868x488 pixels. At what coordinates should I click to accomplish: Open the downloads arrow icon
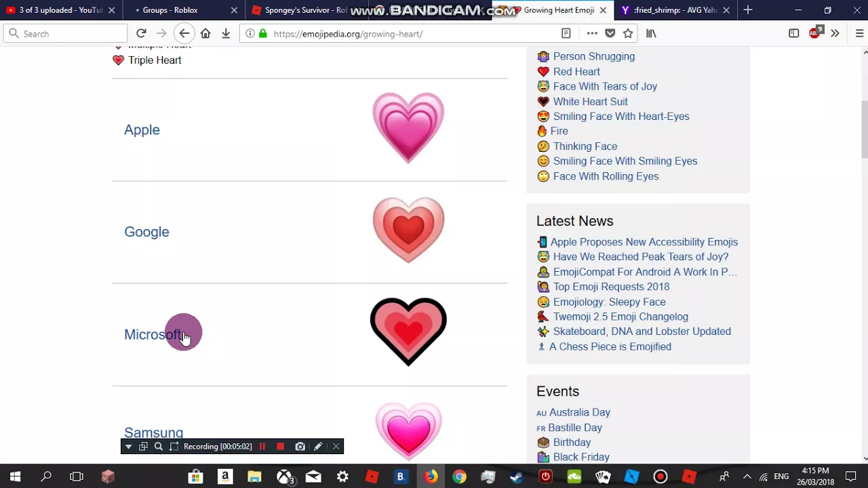click(x=226, y=33)
